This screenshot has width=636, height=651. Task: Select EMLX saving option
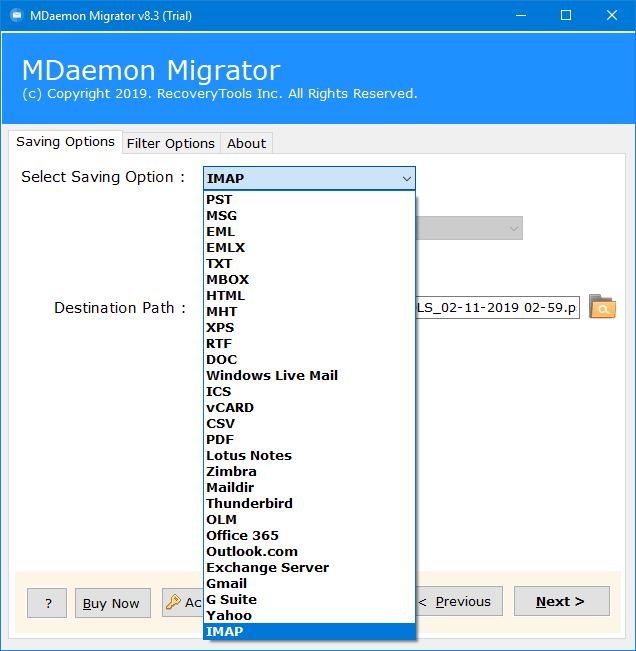click(309, 248)
